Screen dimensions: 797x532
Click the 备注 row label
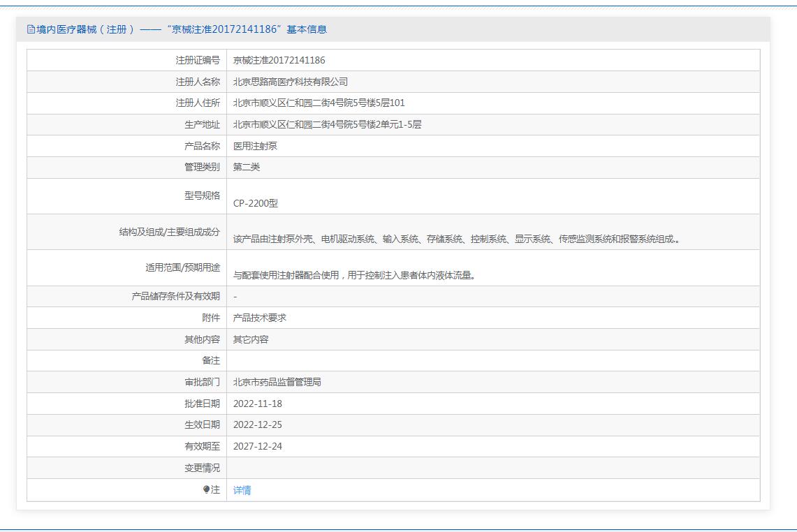pos(211,361)
